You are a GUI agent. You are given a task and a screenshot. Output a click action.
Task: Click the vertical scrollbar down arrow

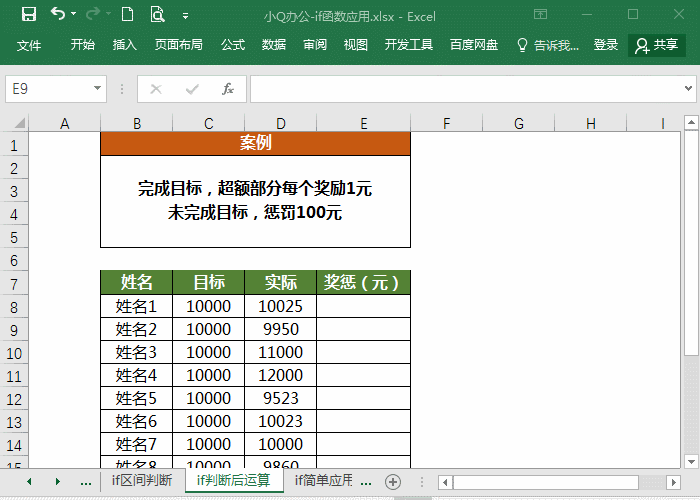pos(692,459)
